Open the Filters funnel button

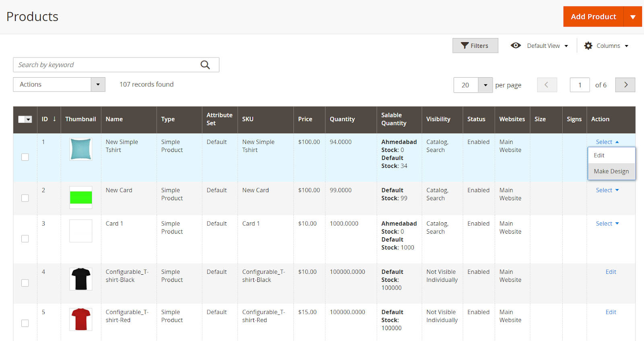[475, 46]
